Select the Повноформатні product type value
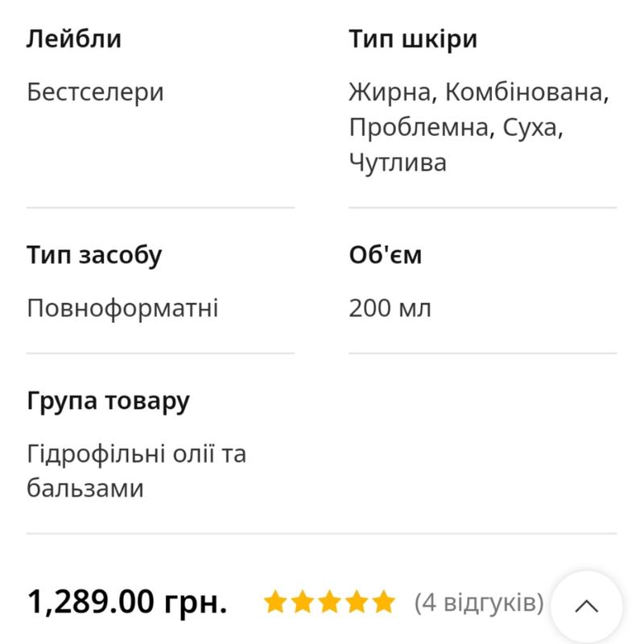This screenshot has height=644, width=644. point(122,308)
